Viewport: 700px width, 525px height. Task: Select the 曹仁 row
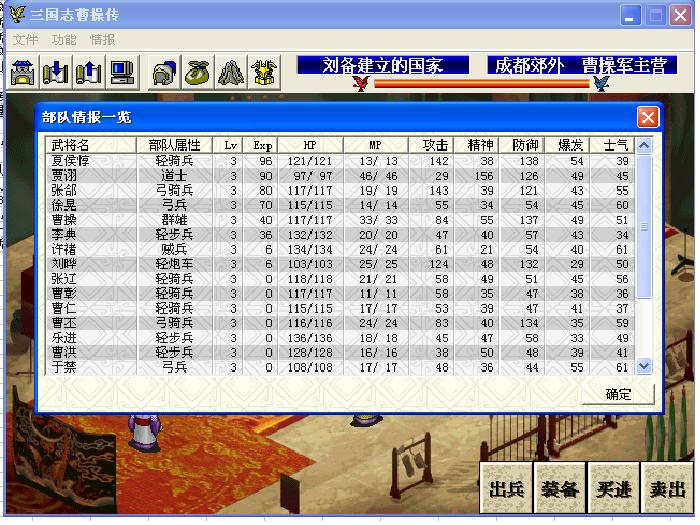(x=340, y=308)
